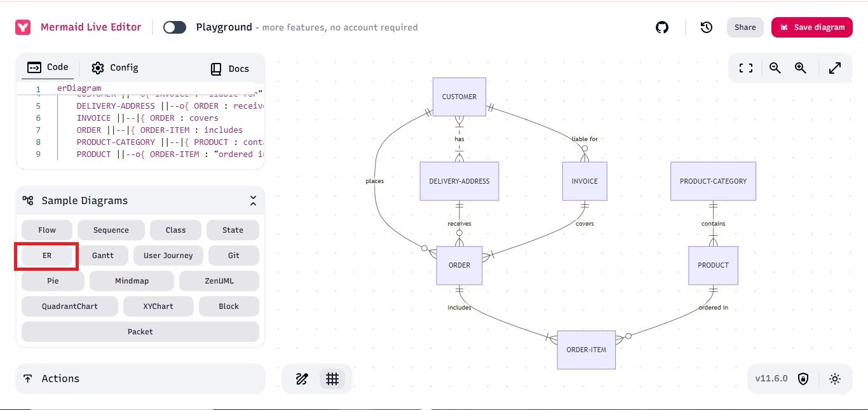Click the 'ordered in' relationship label
This screenshot has height=410, width=868.
click(713, 308)
